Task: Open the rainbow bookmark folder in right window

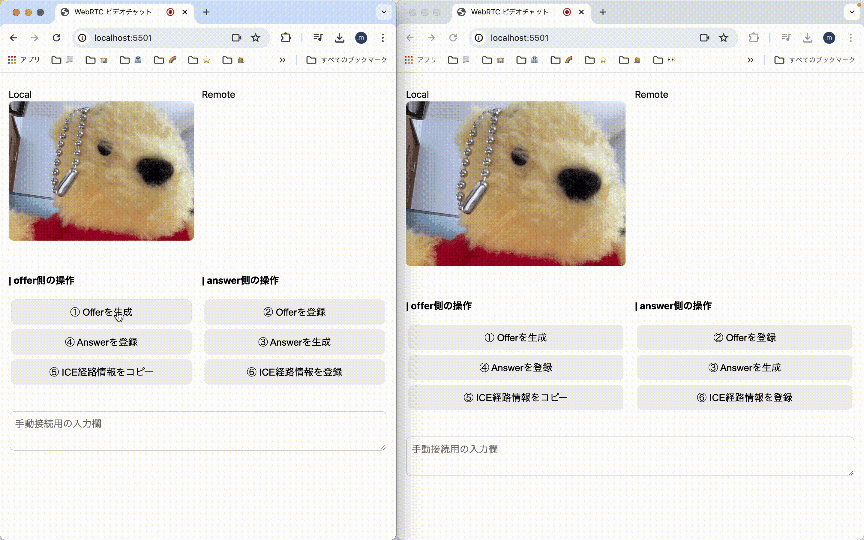Action: (x=562, y=60)
